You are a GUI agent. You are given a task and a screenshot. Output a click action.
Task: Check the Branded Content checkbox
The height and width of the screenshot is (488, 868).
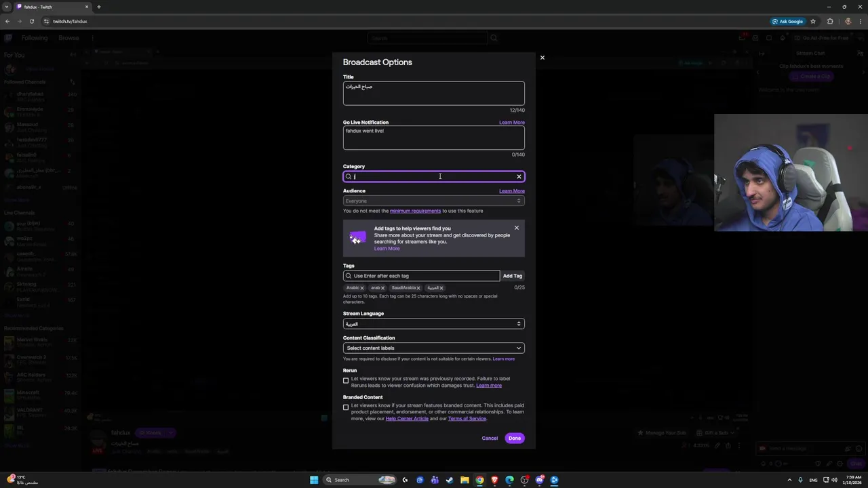[346, 407]
